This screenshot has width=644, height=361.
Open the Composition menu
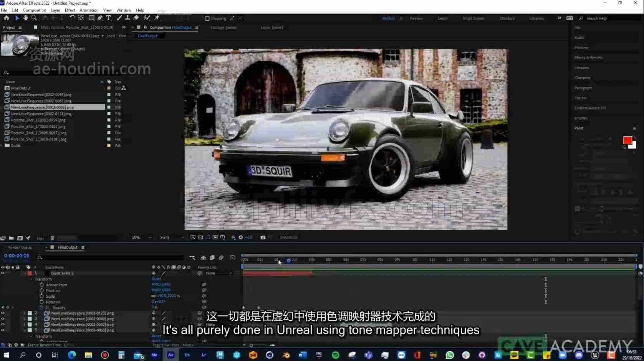tap(35, 10)
